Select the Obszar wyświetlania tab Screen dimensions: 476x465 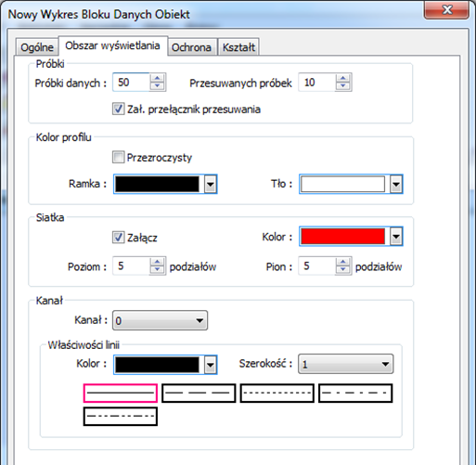113,45
